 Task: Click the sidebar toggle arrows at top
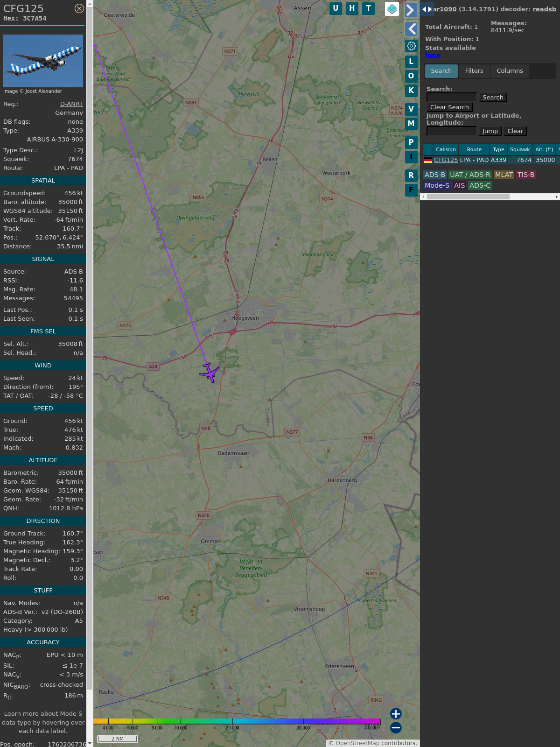[427, 9]
